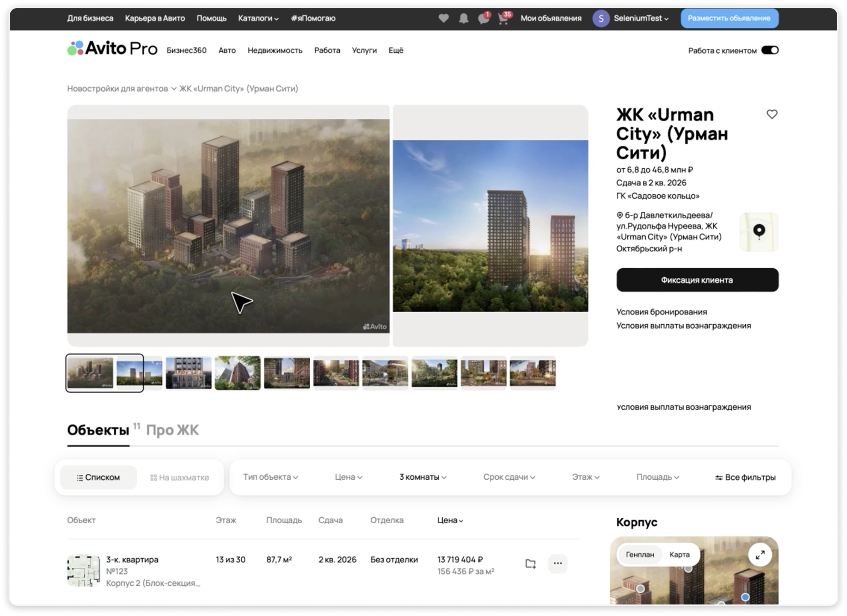Image resolution: width=847 pixels, height=616 pixels.
Task: Open the 3 комнаты rooms dropdown
Action: pos(423,477)
